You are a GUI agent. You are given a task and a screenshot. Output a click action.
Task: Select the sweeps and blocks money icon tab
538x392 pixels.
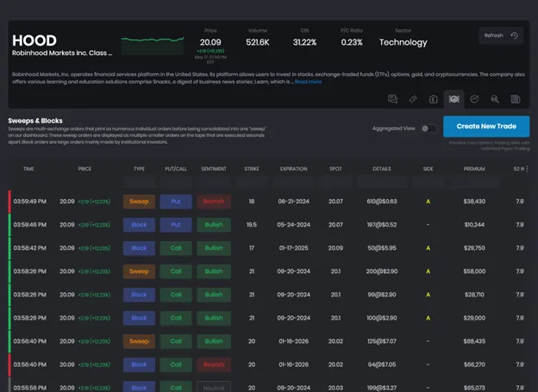[454, 99]
